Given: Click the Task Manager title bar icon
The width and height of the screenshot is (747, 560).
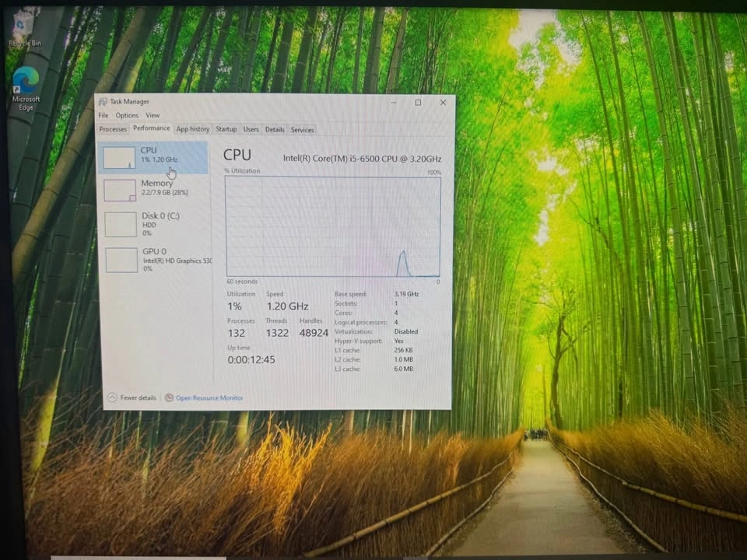Looking at the screenshot, I should 103,102.
